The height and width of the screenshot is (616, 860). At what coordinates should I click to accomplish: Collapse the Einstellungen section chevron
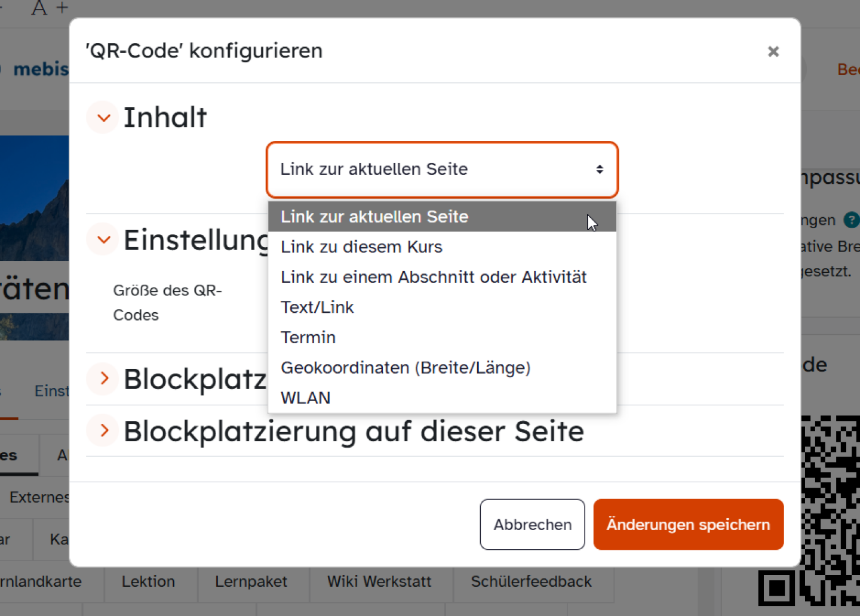coord(102,239)
